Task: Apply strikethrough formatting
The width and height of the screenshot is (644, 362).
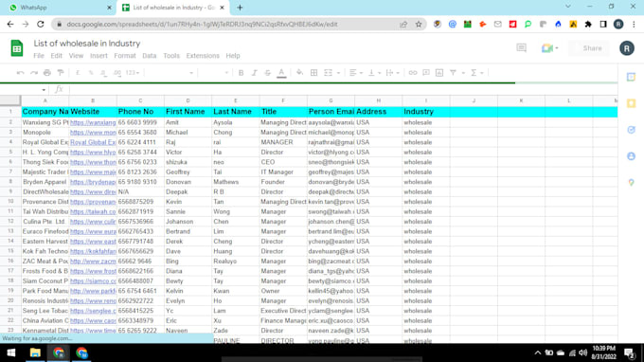Action: pyautogui.click(x=267, y=73)
